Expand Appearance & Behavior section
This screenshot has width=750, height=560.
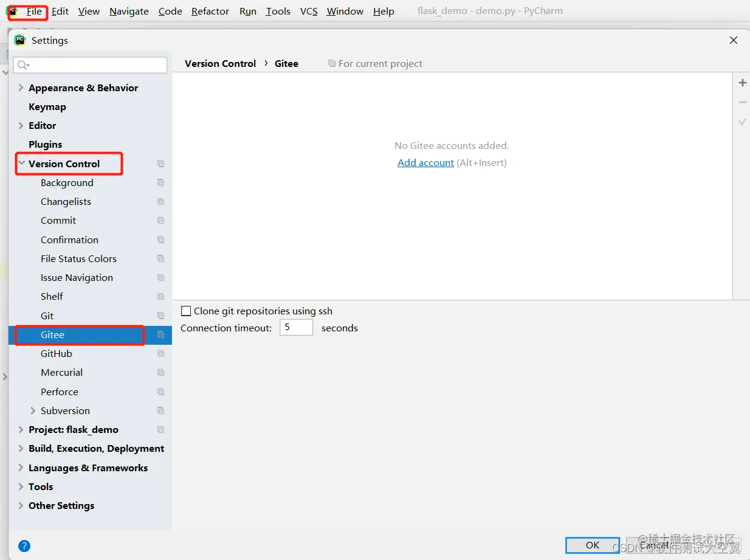[21, 88]
